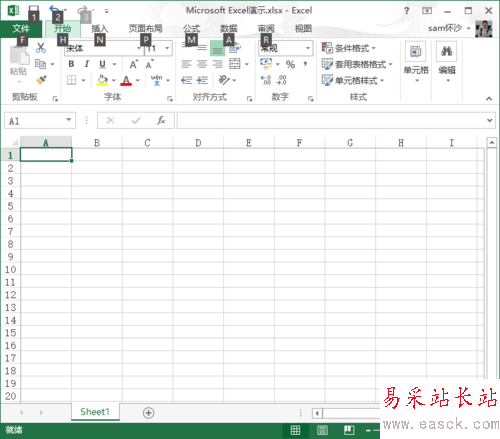Increase font size with larger A icon

pos(134,64)
